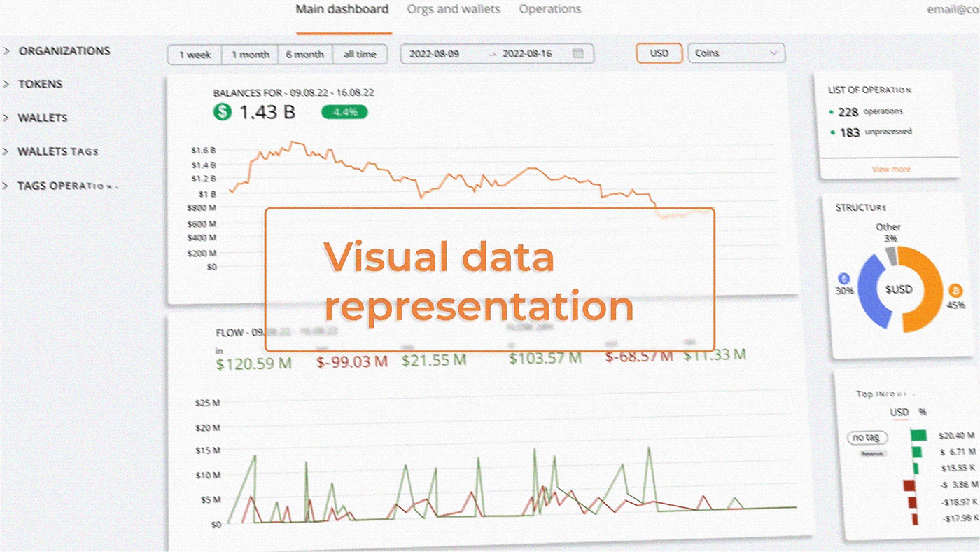Viewport: 980px width, 552px height.
Task: Open the Operations tab
Action: [x=549, y=9]
